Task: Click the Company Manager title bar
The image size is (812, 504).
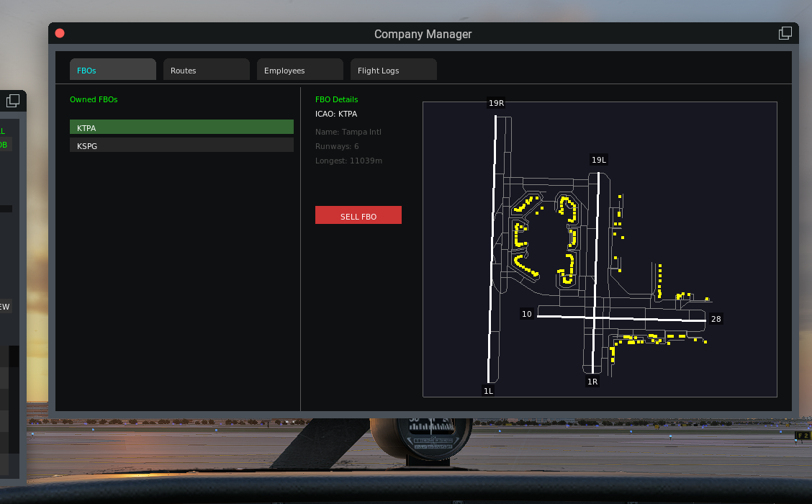Action: point(423,34)
